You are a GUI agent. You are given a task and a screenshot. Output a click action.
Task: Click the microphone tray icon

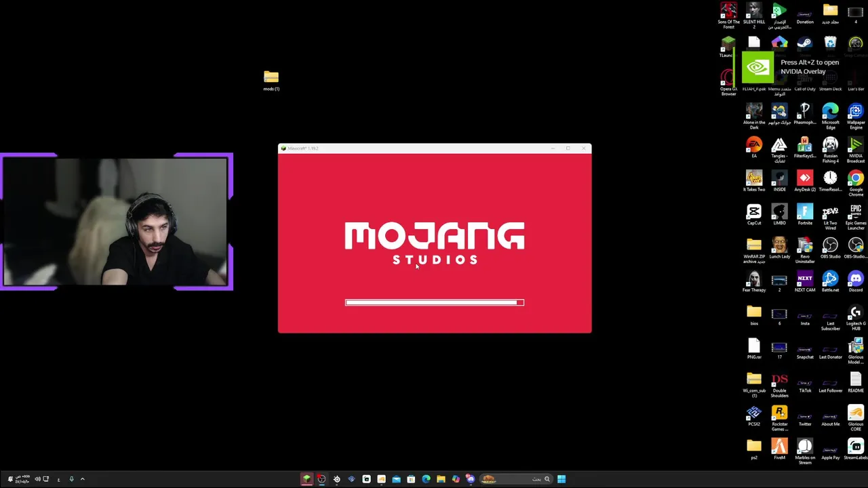pos(71,479)
